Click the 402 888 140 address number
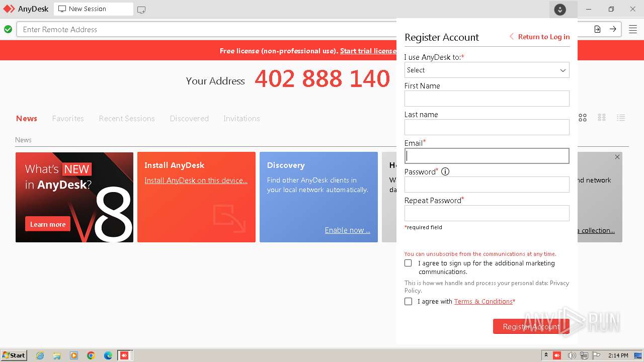 (x=322, y=79)
